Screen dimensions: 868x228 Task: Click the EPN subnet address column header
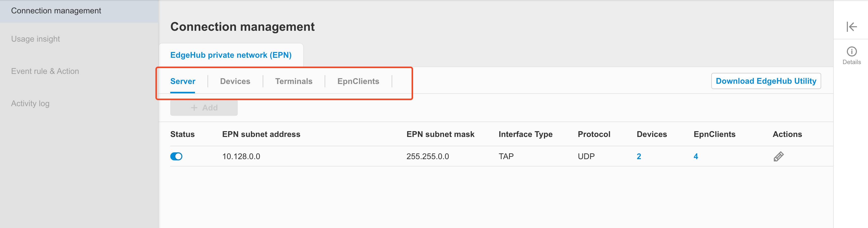(x=261, y=134)
